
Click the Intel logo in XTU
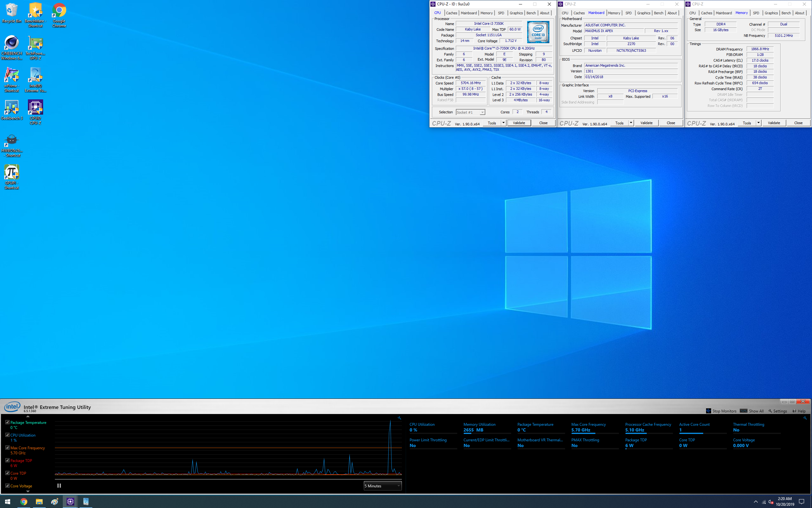pos(12,407)
